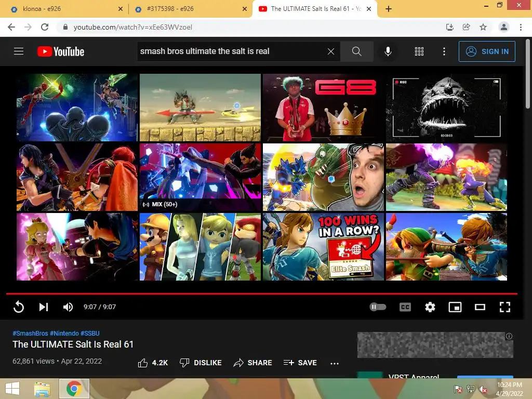
Task: Open the anglerfish REC suggested video
Action: (x=446, y=108)
